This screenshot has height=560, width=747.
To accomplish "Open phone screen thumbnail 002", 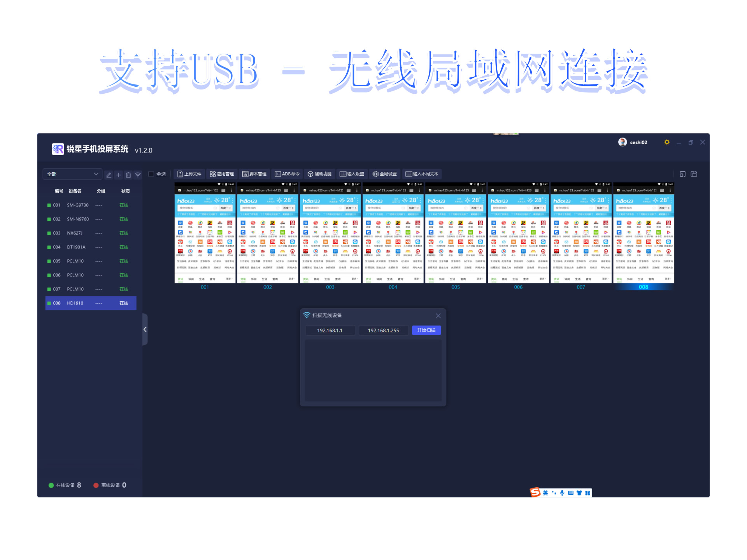I will (268, 233).
